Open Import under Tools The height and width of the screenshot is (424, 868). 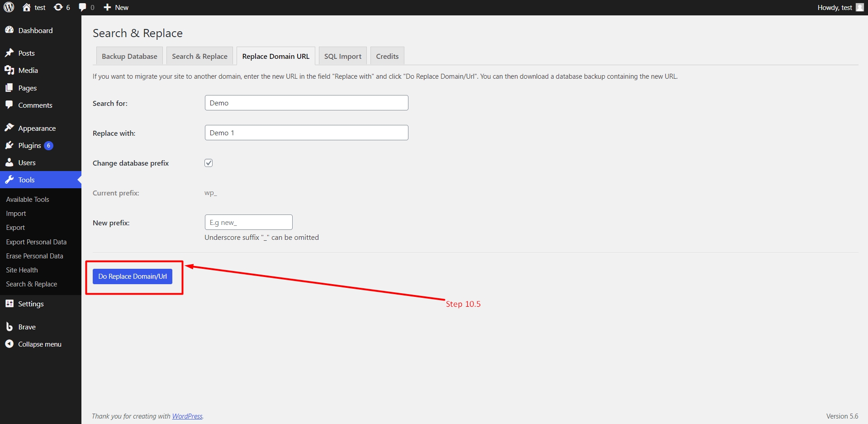pyautogui.click(x=16, y=213)
